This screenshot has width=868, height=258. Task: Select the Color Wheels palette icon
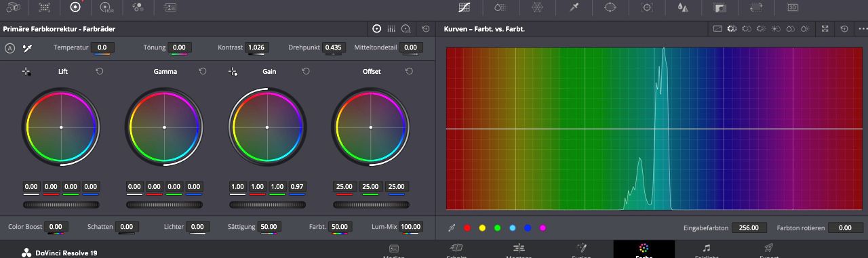(75, 7)
